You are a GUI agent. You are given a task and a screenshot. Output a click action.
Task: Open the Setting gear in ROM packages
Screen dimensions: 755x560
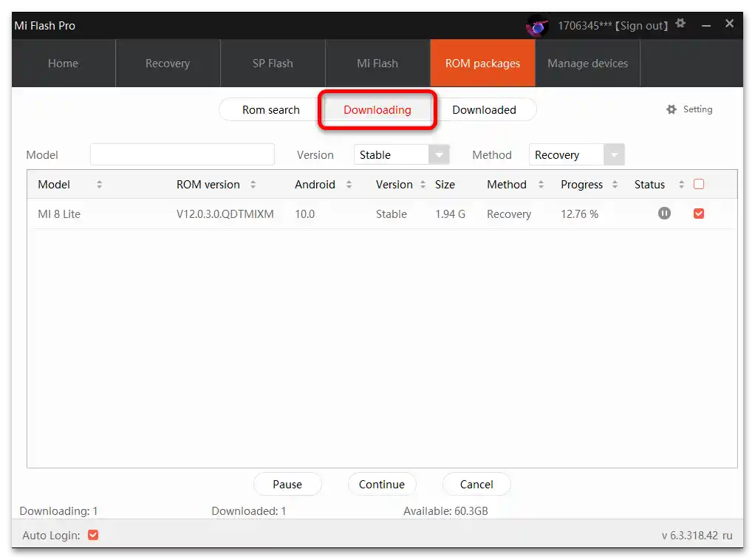coord(672,109)
